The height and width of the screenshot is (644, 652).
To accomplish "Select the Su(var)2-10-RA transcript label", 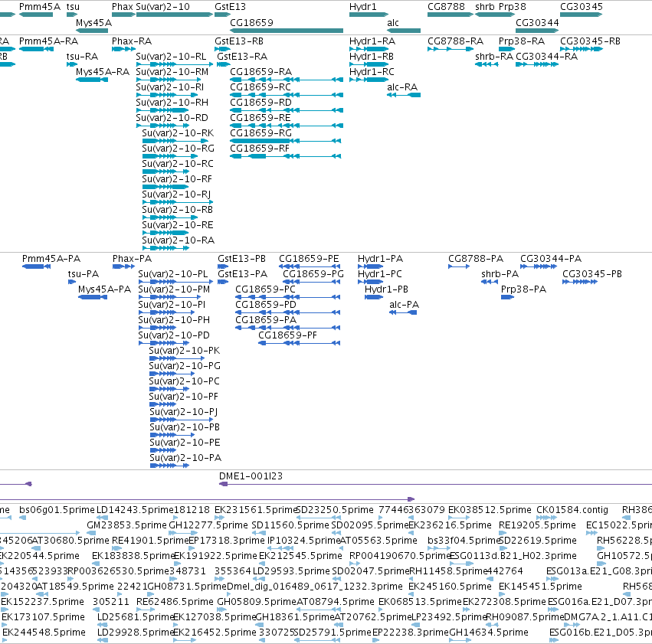I will click(x=179, y=240).
